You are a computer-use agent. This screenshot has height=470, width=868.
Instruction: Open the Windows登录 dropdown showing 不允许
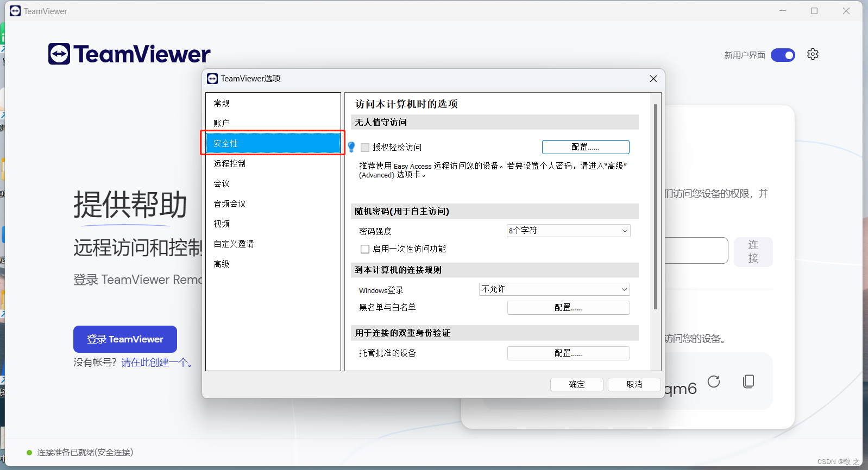point(555,289)
